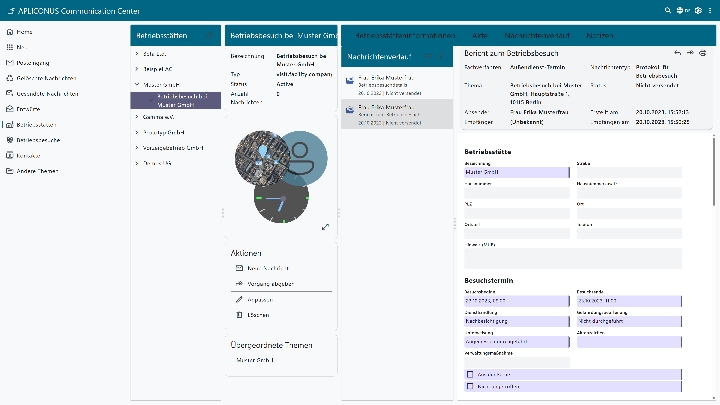Switch to the Nachrichtenverlauf tab
The image size is (720, 405).
pos(537,35)
